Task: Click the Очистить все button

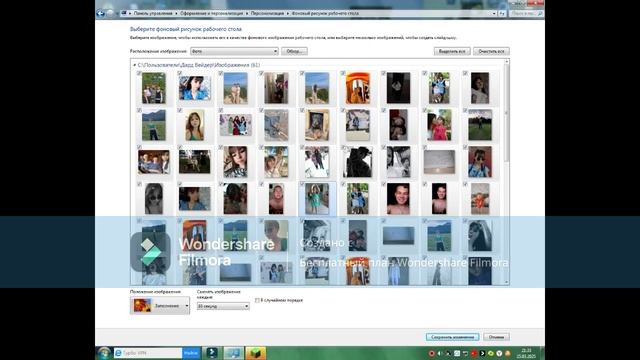Action: 491,51
